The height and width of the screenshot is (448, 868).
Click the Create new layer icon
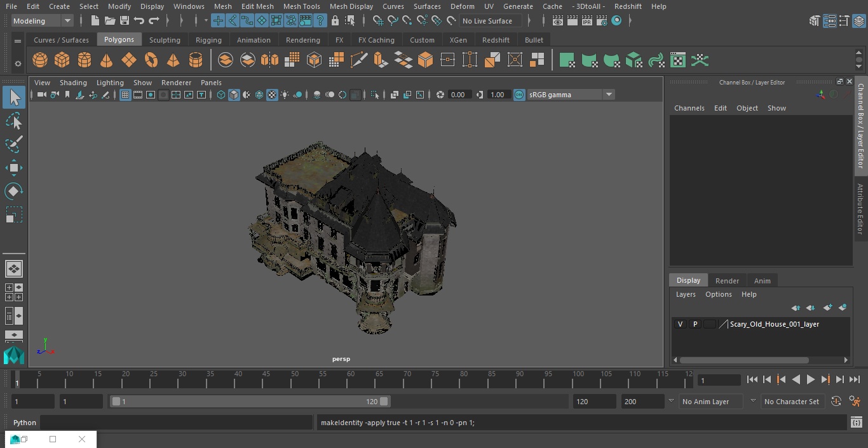(827, 308)
